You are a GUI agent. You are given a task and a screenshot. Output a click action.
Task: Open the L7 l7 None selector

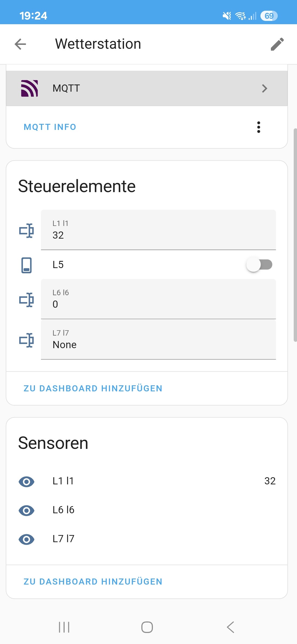pyautogui.click(x=158, y=340)
